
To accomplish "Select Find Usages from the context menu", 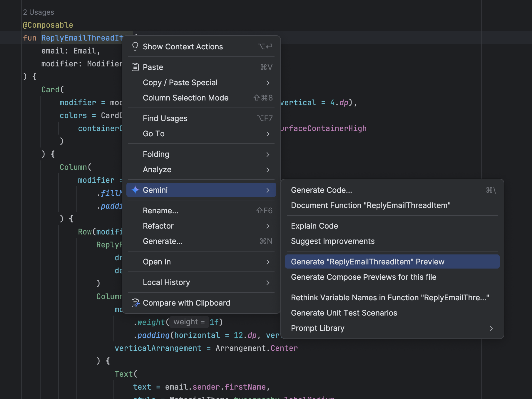I will pyautogui.click(x=165, y=118).
